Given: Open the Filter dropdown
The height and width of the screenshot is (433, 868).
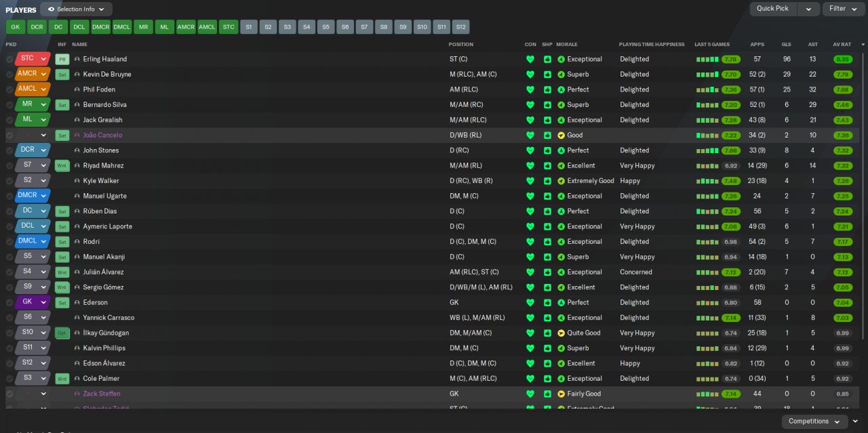Looking at the screenshot, I should coord(844,9).
